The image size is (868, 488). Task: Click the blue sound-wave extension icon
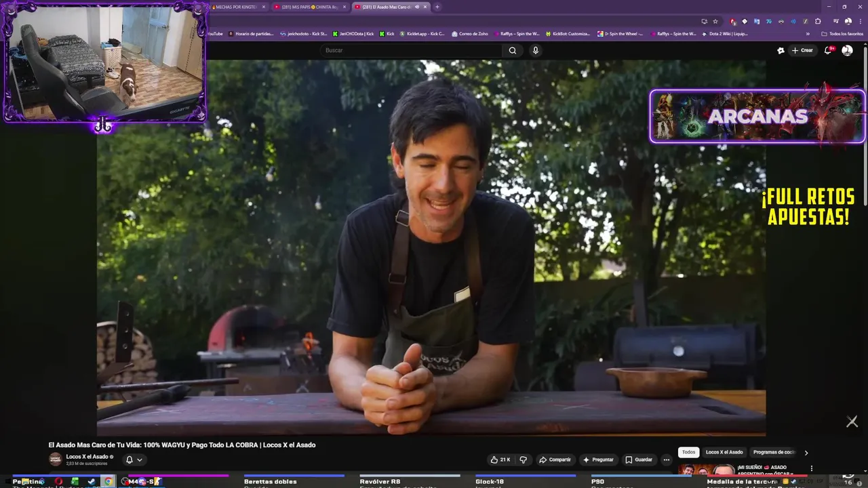[x=793, y=22]
